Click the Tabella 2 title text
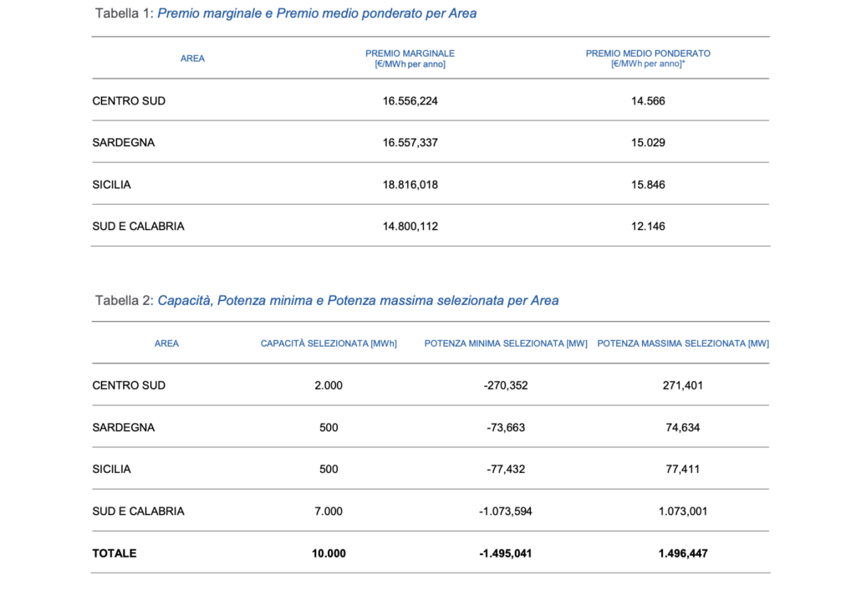The height and width of the screenshot is (616, 856). (x=327, y=300)
